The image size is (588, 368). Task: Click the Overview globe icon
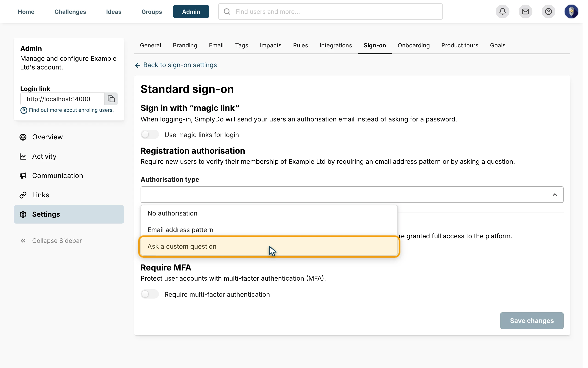23,137
